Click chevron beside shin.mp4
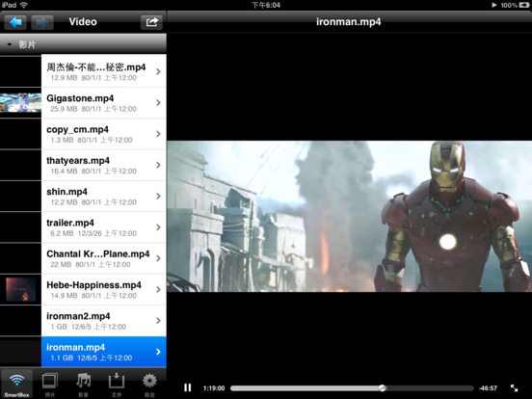The height and width of the screenshot is (399, 532). [158, 197]
